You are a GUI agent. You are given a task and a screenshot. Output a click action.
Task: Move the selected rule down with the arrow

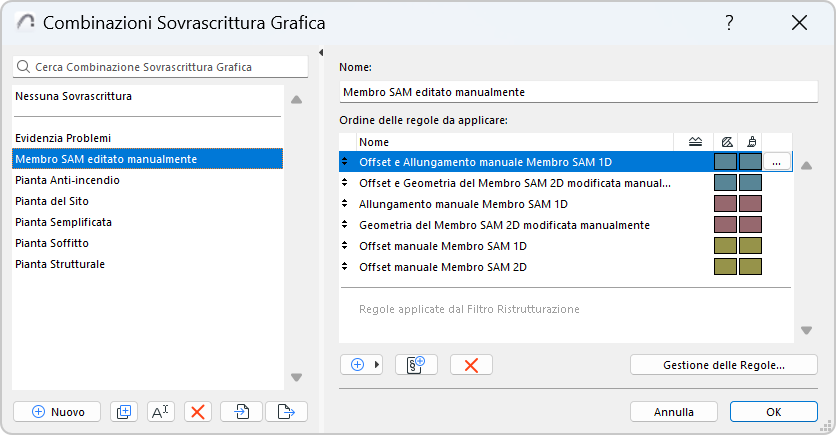click(x=807, y=330)
